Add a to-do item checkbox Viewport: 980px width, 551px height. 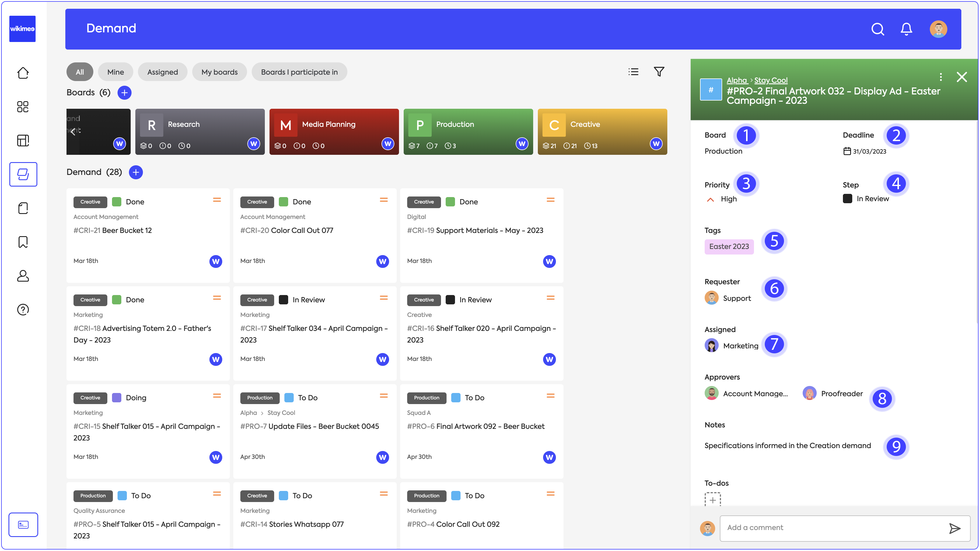click(712, 500)
